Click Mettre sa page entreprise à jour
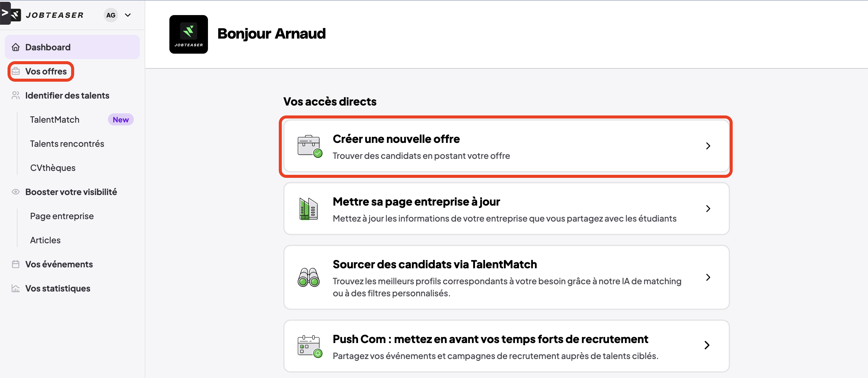Image resolution: width=868 pixels, height=378 pixels. [x=416, y=202]
